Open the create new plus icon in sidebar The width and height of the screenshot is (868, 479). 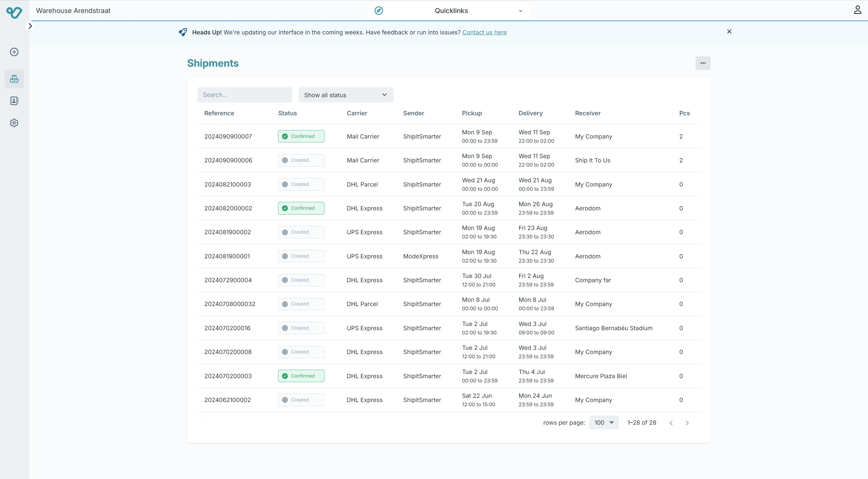14,52
